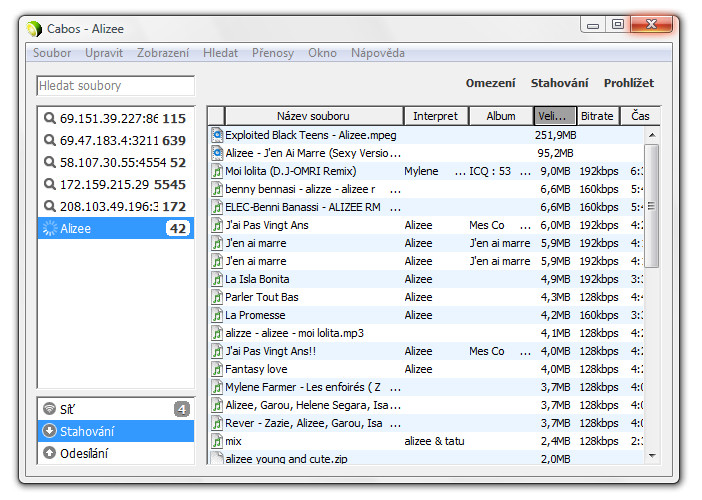
Task: Open the Soubor menu
Action: (52, 53)
